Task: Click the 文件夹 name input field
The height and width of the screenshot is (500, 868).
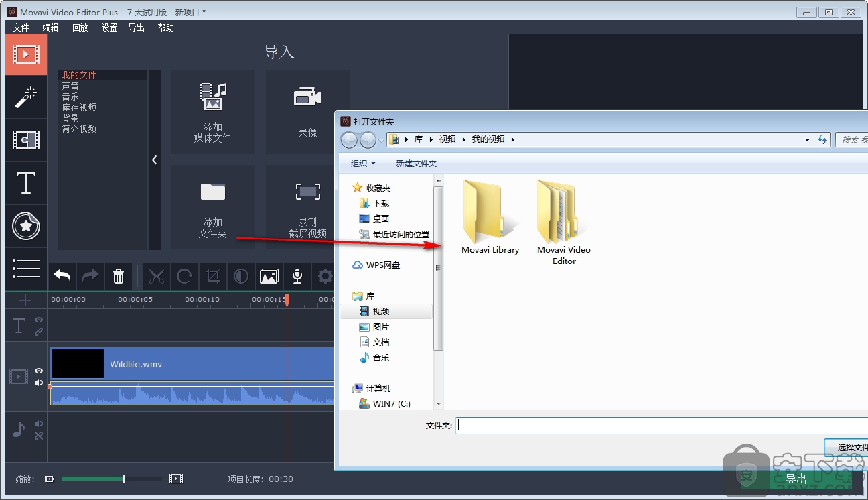Action: (x=661, y=425)
